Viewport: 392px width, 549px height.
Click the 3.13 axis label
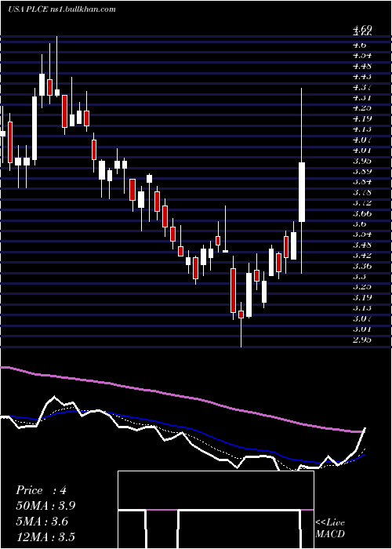(x=362, y=307)
